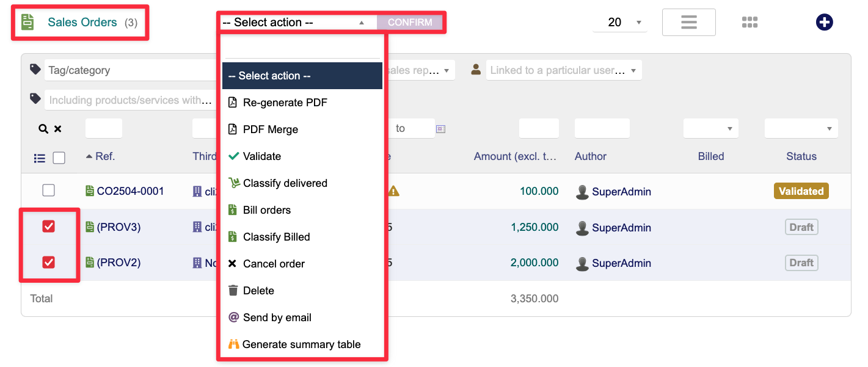Click the magnifier search filter icon
The image size is (868, 367).
point(43,129)
